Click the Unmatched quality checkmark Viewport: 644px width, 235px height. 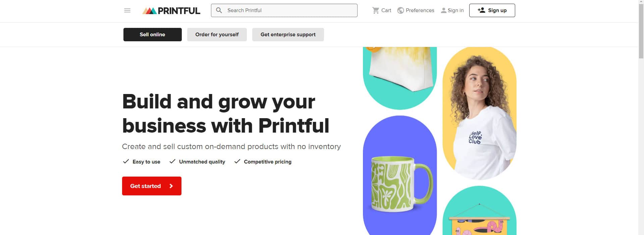click(x=172, y=161)
